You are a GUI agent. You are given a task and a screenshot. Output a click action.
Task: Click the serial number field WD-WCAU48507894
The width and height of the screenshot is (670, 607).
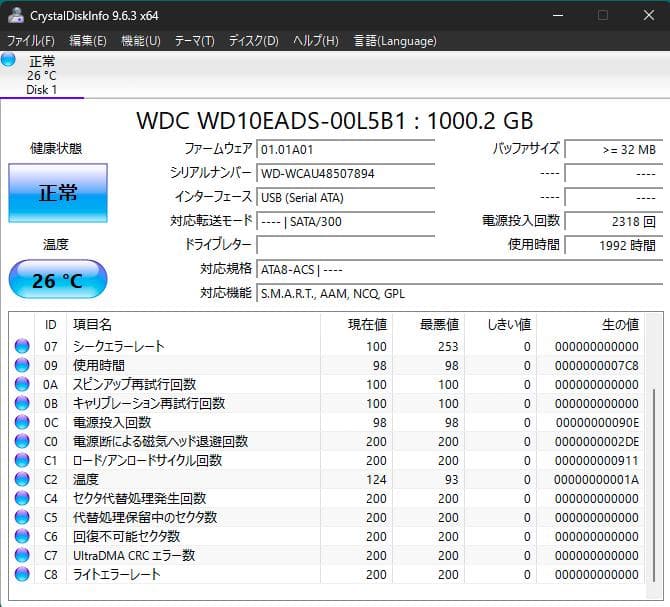pyautogui.click(x=345, y=173)
